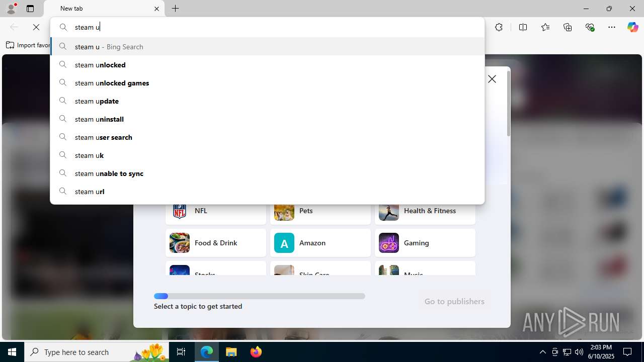Open the Notification center icon
The height and width of the screenshot is (362, 644).
click(627, 352)
